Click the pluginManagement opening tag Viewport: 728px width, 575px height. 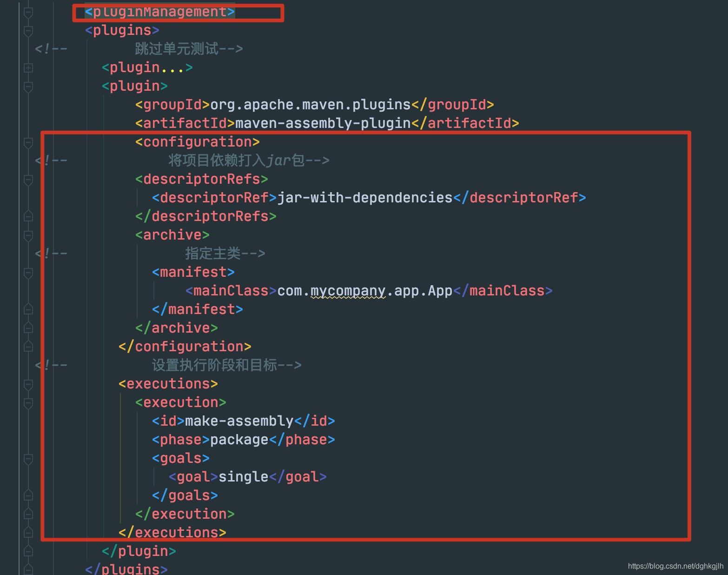coord(160,12)
